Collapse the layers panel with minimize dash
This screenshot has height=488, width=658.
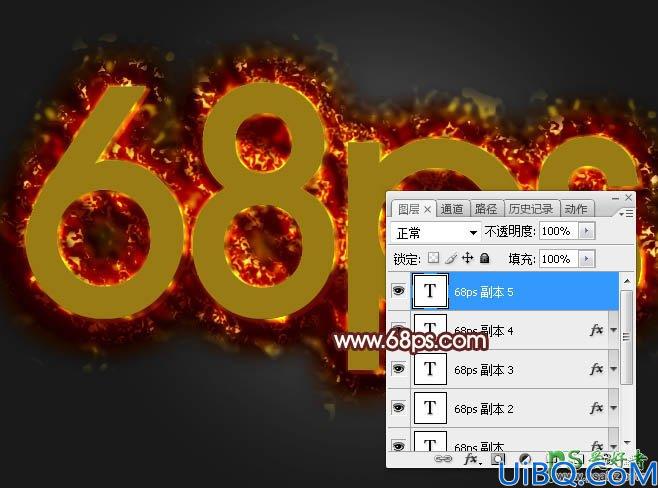point(616,198)
